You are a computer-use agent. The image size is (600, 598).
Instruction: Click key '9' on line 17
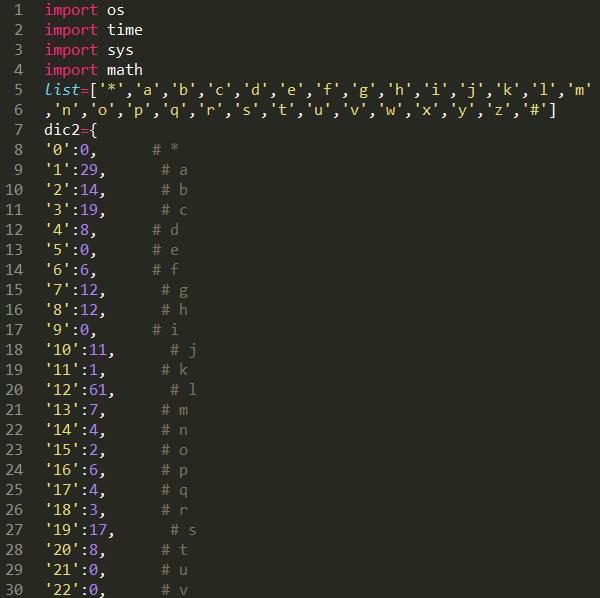point(57,330)
